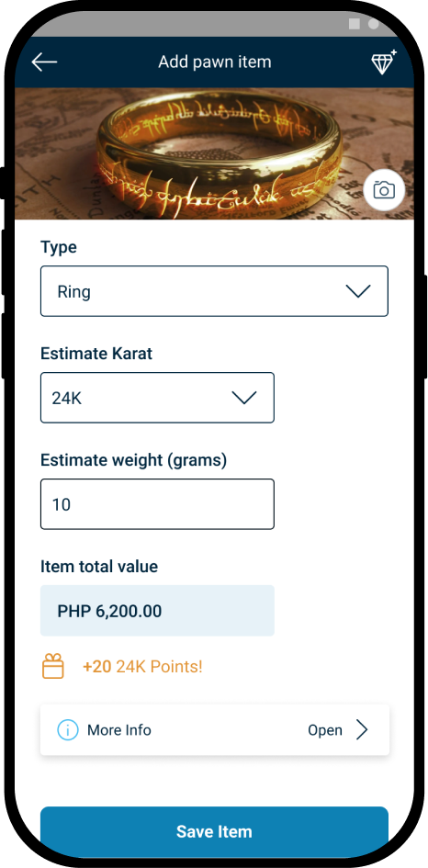Click the right chevron beside Open
This screenshot has width=428, height=868.
coord(362,730)
